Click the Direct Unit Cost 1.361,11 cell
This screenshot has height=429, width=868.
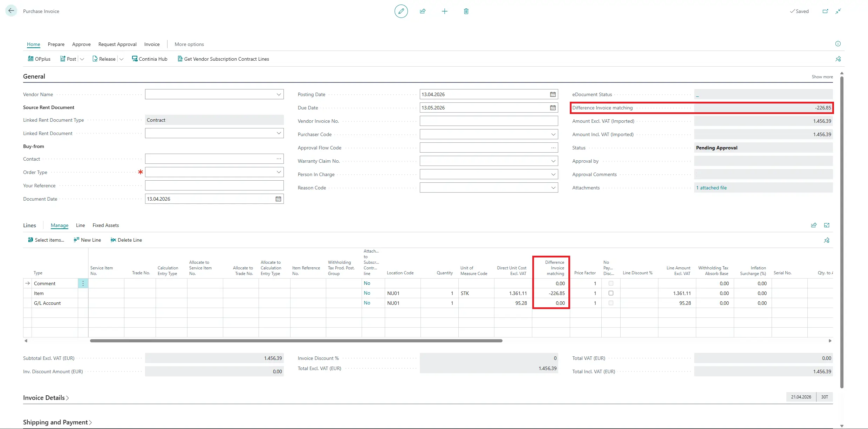coord(513,293)
